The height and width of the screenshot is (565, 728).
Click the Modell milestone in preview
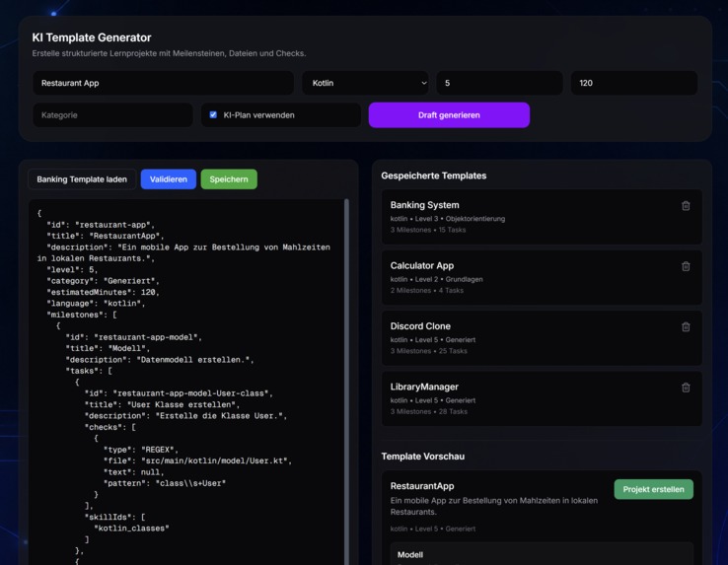pos(410,555)
